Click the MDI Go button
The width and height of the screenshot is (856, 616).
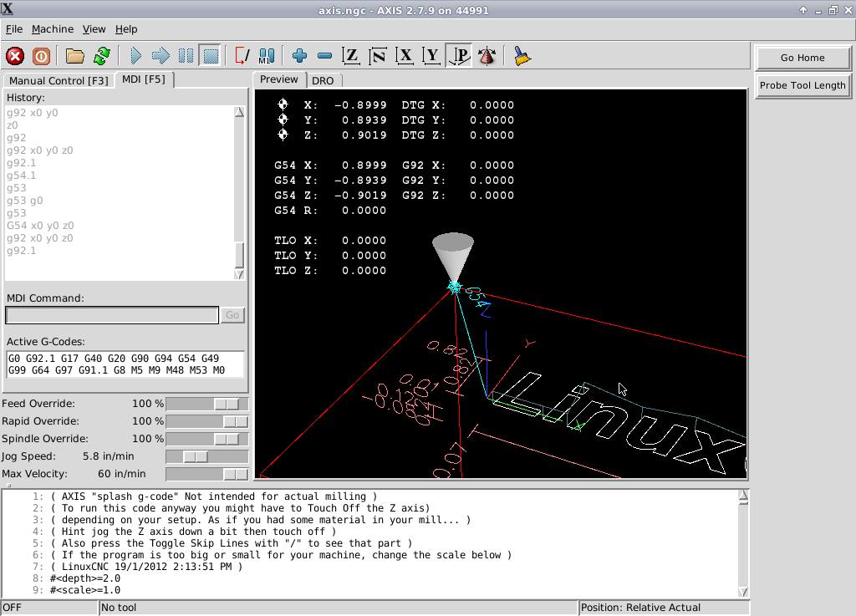click(232, 315)
